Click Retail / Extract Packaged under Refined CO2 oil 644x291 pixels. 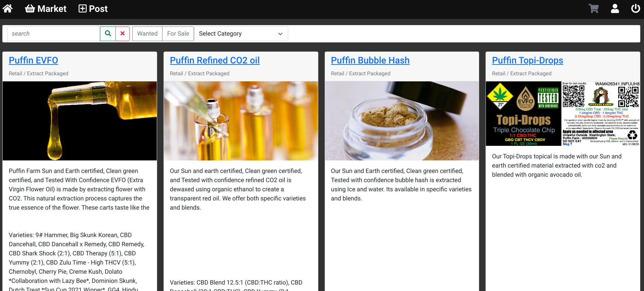click(x=199, y=74)
